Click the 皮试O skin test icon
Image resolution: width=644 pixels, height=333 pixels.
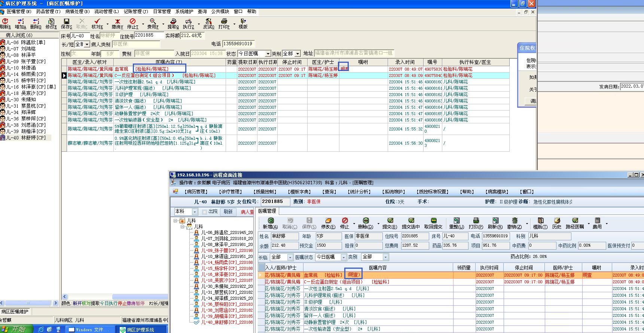[208, 21]
